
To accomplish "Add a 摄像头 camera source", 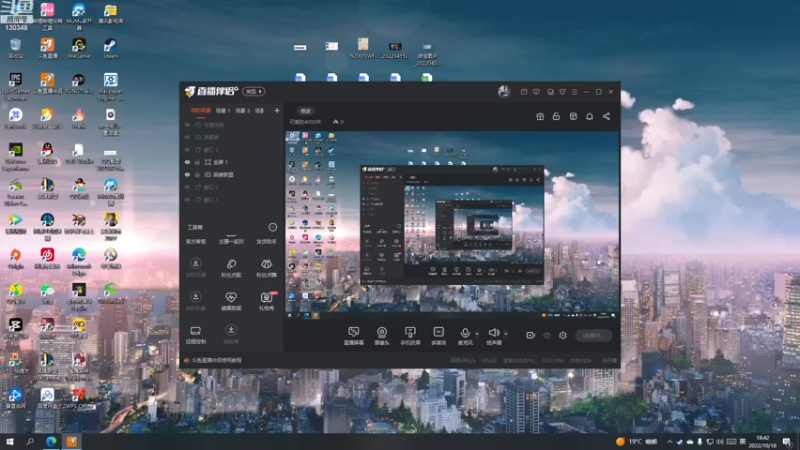I will coord(382,336).
